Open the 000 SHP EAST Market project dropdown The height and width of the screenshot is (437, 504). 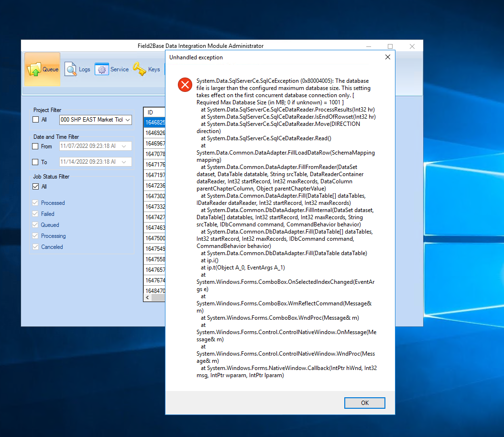point(96,120)
